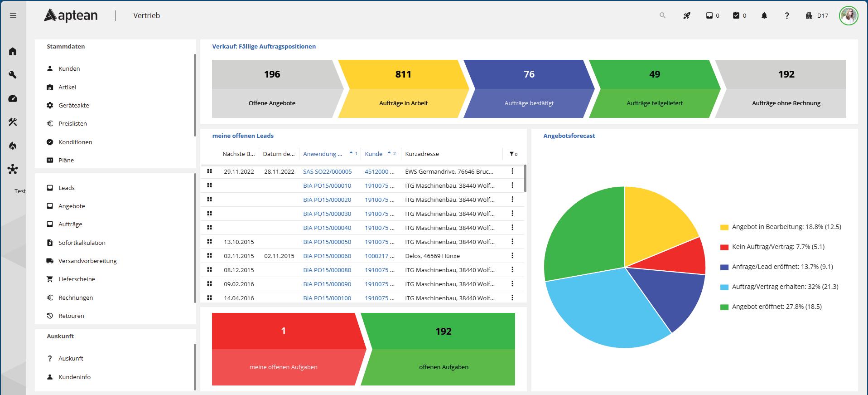The width and height of the screenshot is (868, 395).
Task: Open the speedometer dashboard sidebar icon
Action: click(x=13, y=98)
